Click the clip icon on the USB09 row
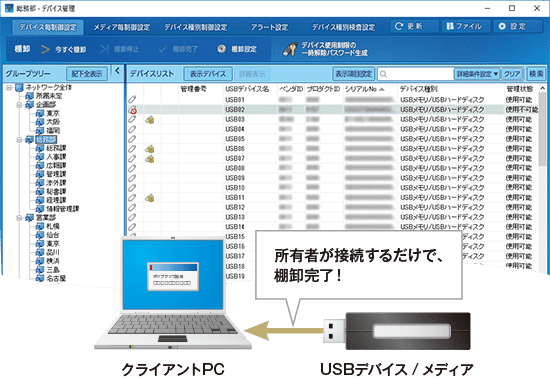Viewport: 550px width, 379px height. point(132,178)
